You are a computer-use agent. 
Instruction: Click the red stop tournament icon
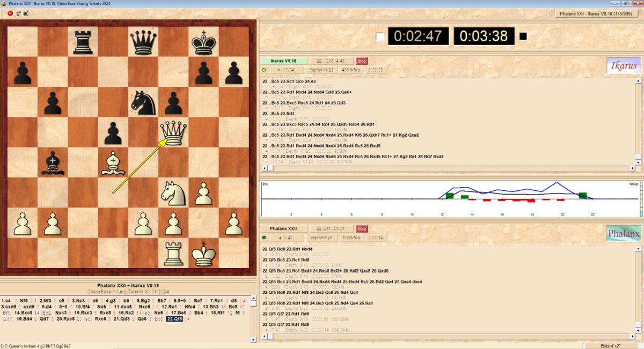pyautogui.click(x=10, y=13)
